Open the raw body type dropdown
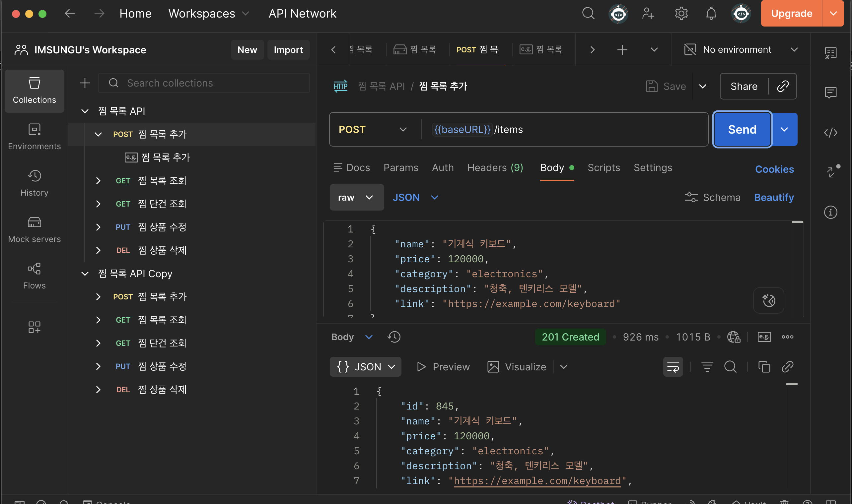 point(356,197)
